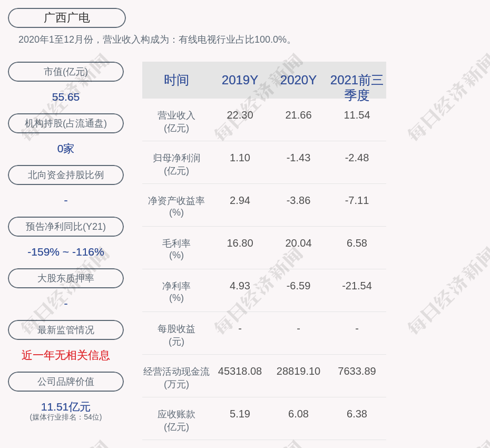Click net profit value 1.10

[x=240, y=158]
